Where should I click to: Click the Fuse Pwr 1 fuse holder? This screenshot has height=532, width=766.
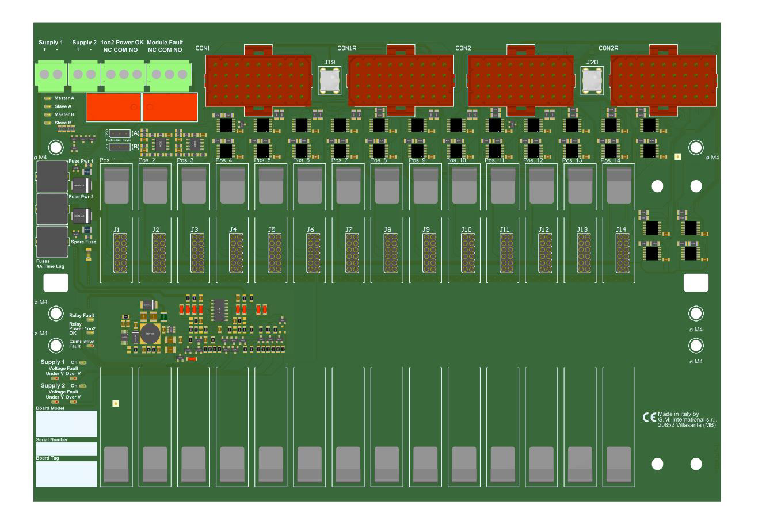pos(52,176)
